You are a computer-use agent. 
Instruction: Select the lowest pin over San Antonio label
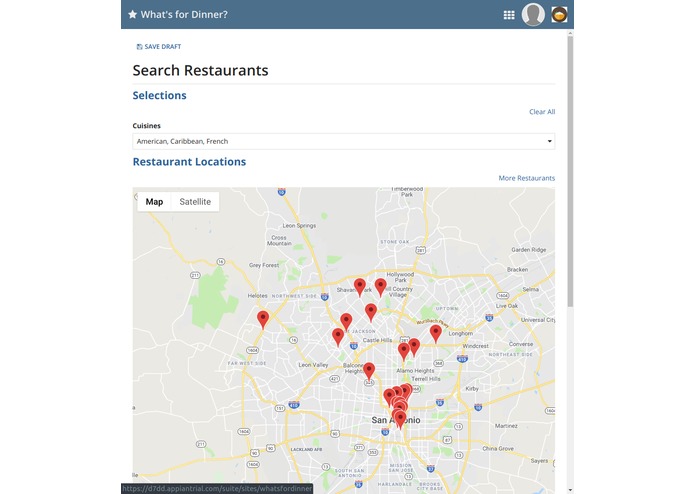click(400, 419)
